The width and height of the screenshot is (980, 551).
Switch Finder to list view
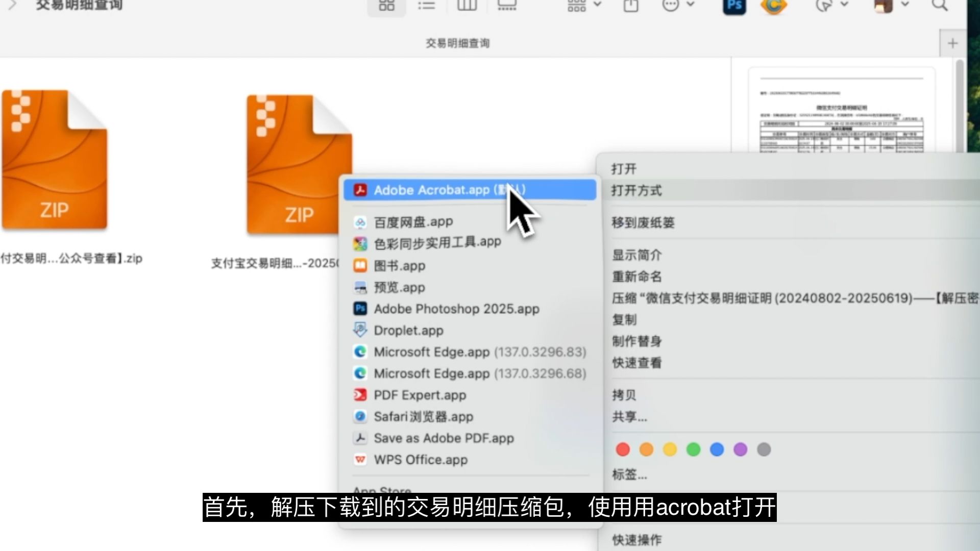coord(426,6)
